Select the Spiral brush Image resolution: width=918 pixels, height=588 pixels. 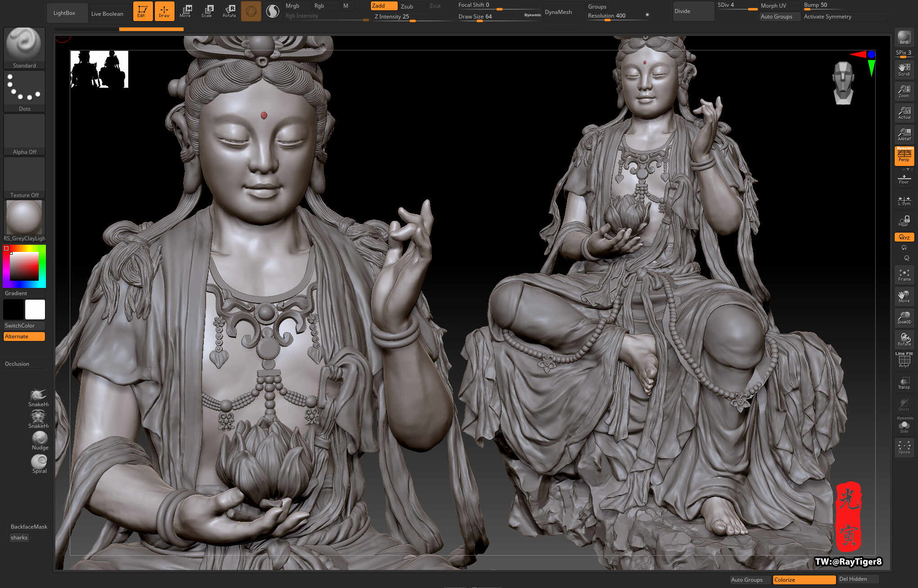[40, 464]
